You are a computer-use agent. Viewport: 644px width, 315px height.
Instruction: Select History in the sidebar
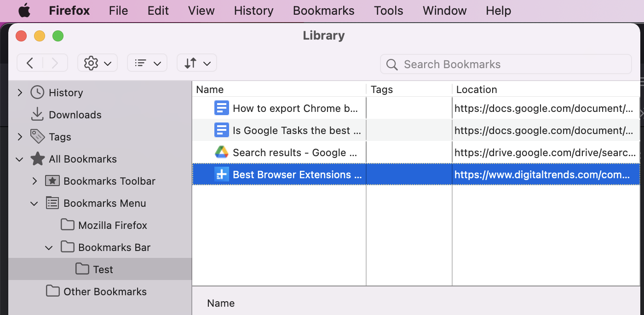point(66,93)
